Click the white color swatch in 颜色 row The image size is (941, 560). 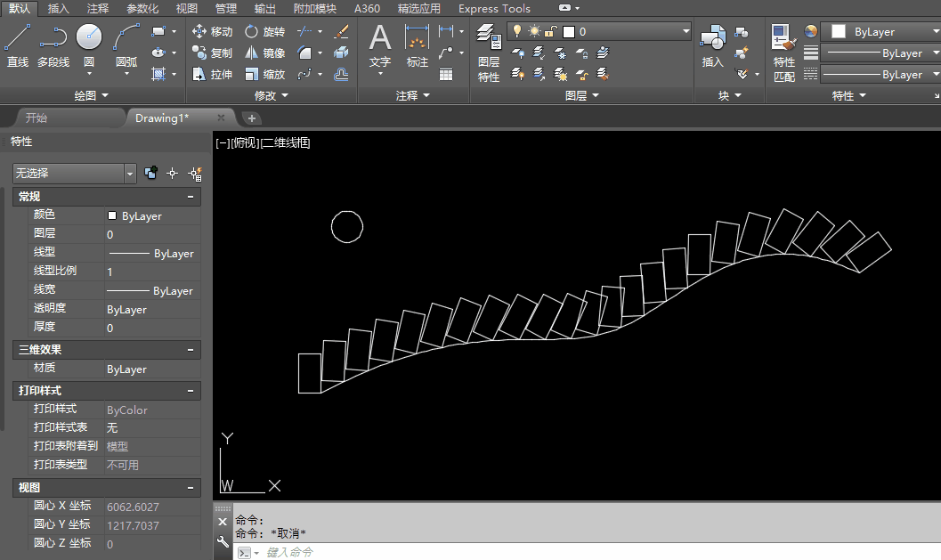tap(112, 215)
